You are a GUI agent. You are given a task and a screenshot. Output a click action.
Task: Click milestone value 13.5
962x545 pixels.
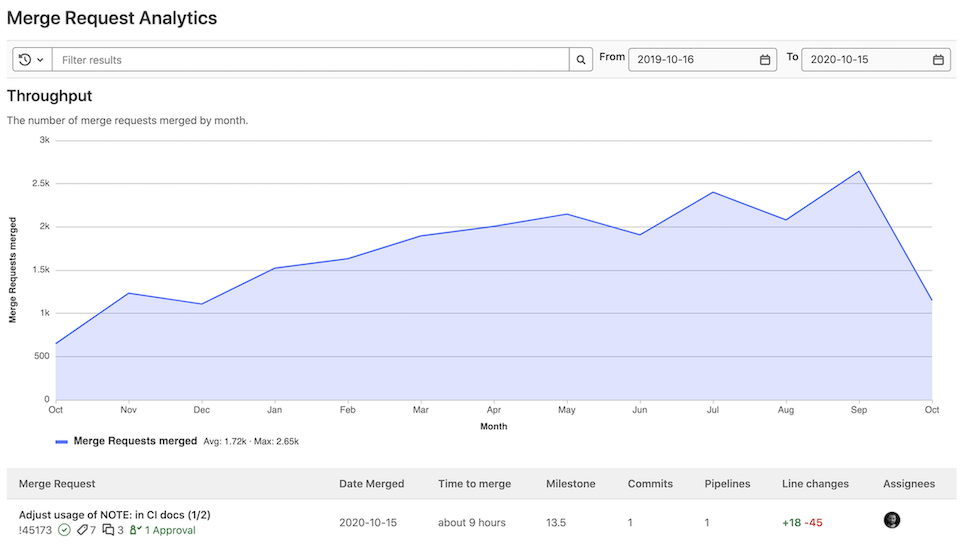click(556, 522)
